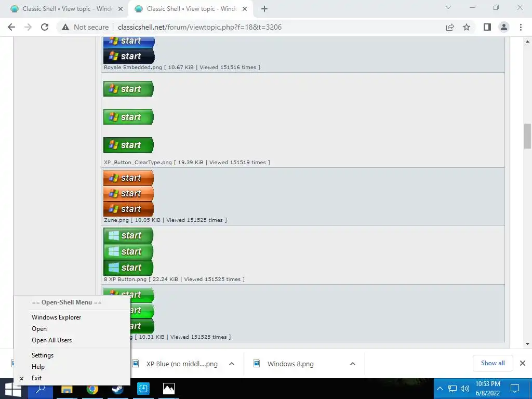Click Show all downloads button
The width and height of the screenshot is (532, 399).
point(493,363)
